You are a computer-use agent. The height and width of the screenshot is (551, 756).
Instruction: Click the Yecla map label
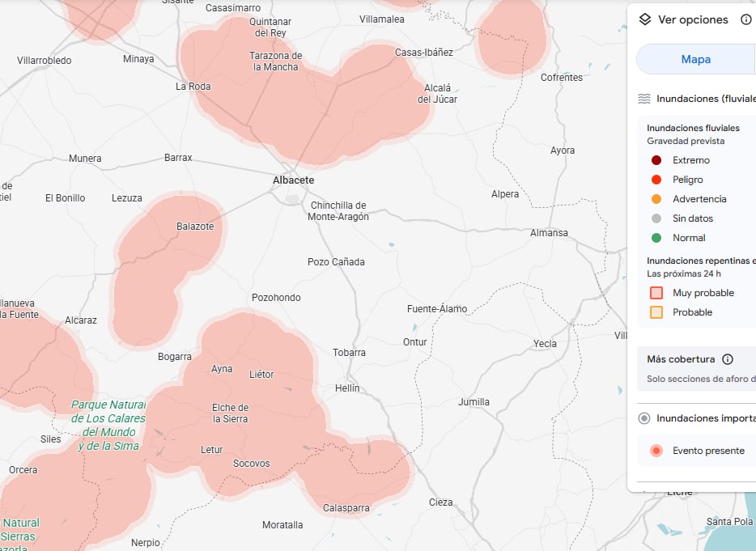[546, 343]
